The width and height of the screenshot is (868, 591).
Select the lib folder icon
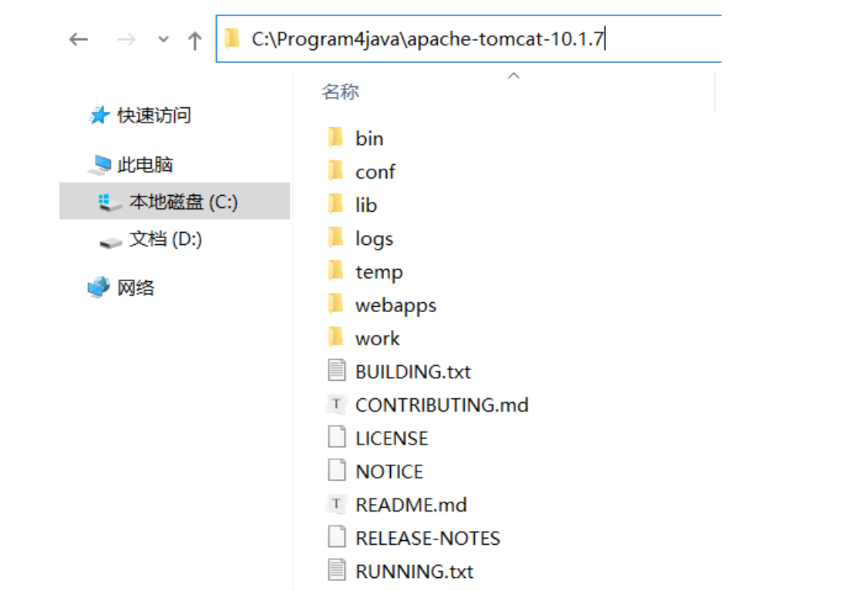(335, 203)
